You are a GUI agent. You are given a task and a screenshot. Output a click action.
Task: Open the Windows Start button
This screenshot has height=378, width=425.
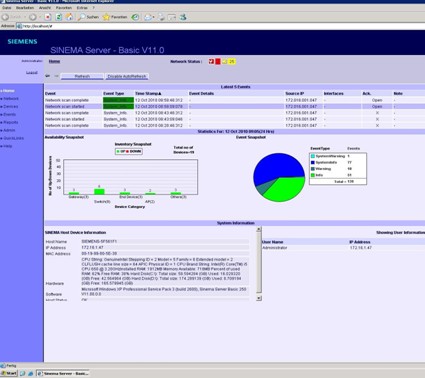click(9, 373)
